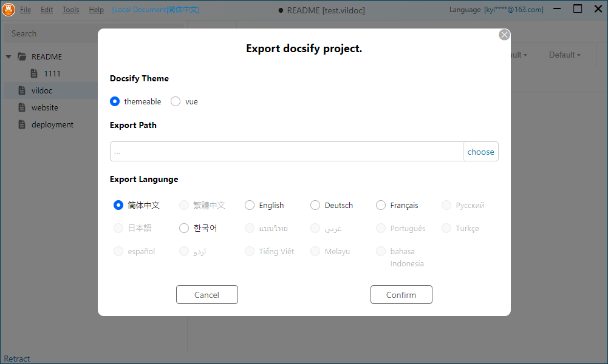Select the vue theme radio button
Viewport: 608px width, 364px height.
coord(176,101)
